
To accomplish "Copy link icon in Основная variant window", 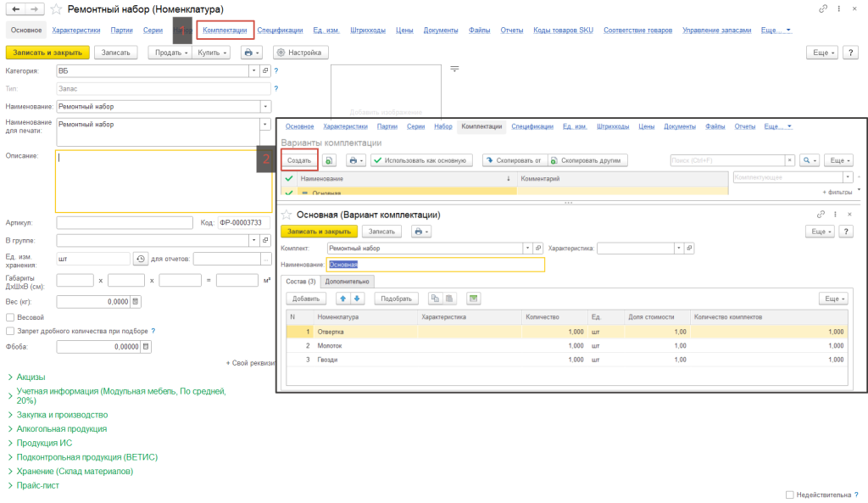I will point(821,215).
